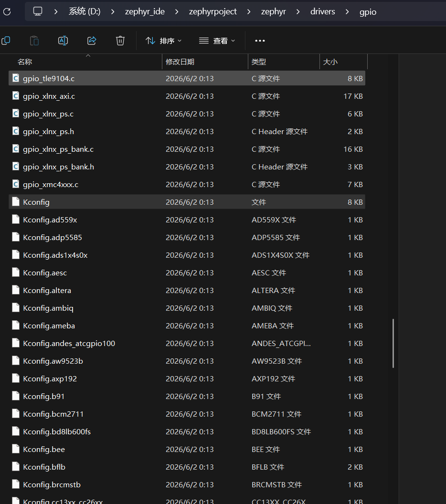This screenshot has height=504, width=446.
Task: Go to 系统 (D:) in the breadcrumb
Action: coord(84,11)
